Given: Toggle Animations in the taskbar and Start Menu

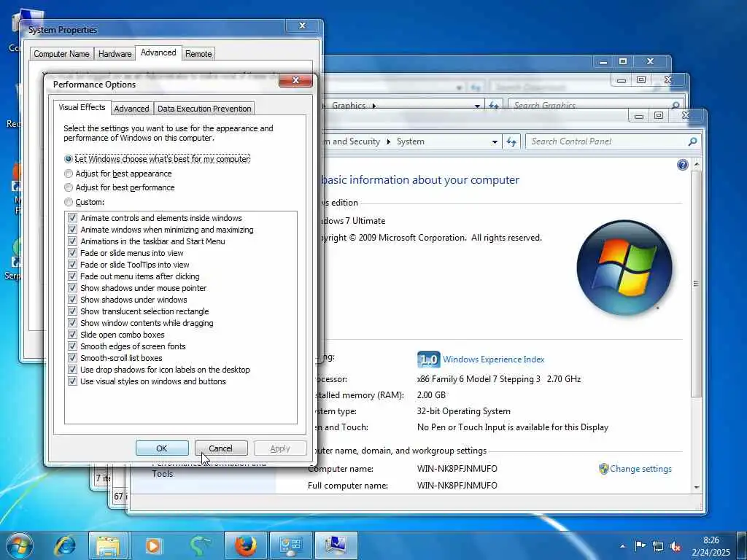Looking at the screenshot, I should pyautogui.click(x=72, y=241).
